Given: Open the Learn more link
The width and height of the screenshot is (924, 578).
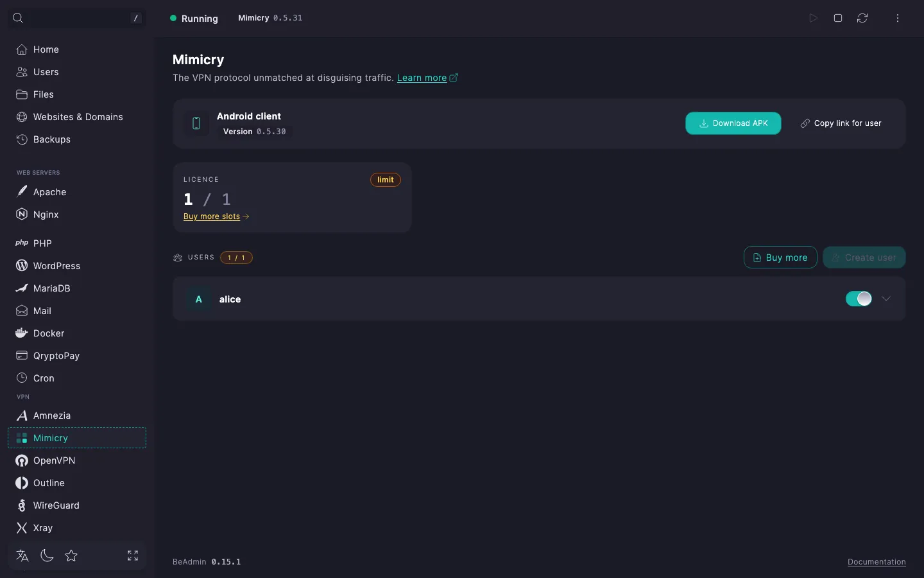Looking at the screenshot, I should click(x=427, y=78).
